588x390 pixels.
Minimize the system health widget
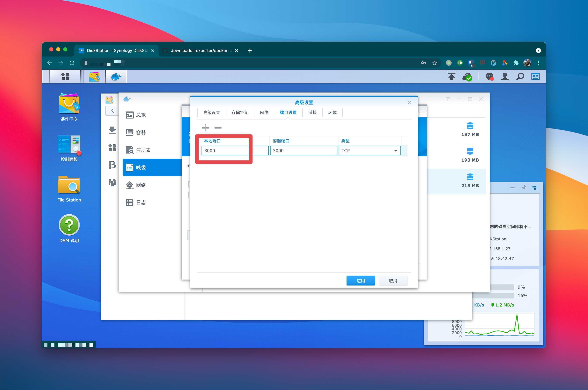pyautogui.click(x=512, y=188)
